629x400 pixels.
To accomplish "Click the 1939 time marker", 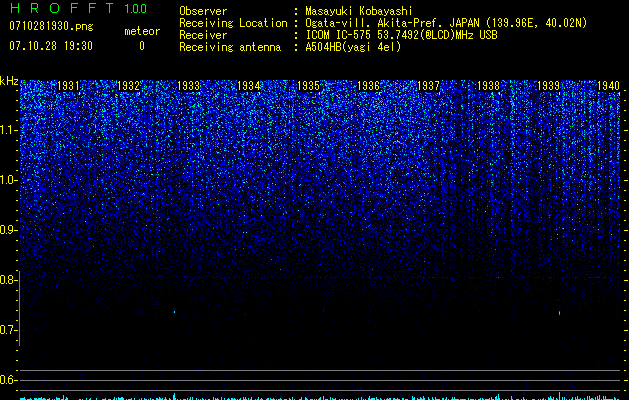I will tap(548, 86).
